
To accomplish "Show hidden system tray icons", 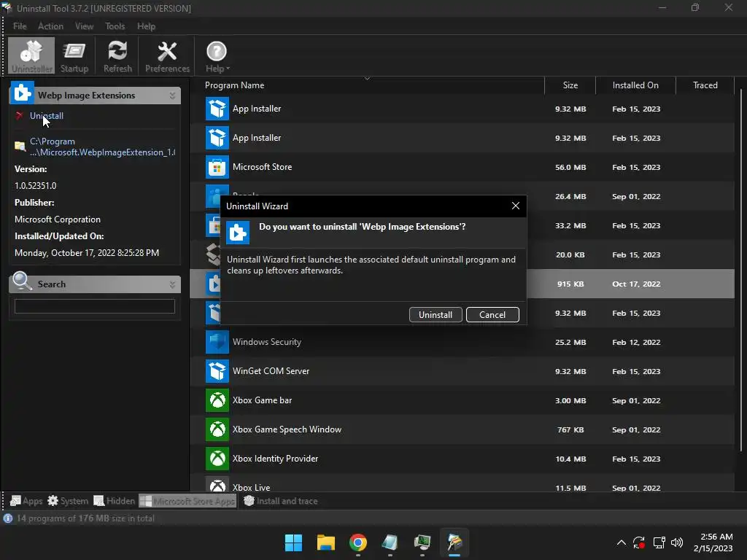I will (x=622, y=542).
